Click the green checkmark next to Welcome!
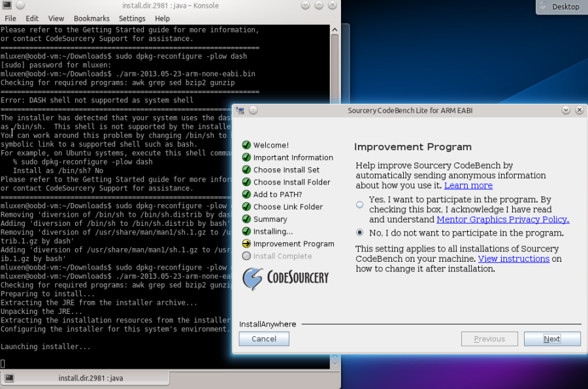 [246, 145]
